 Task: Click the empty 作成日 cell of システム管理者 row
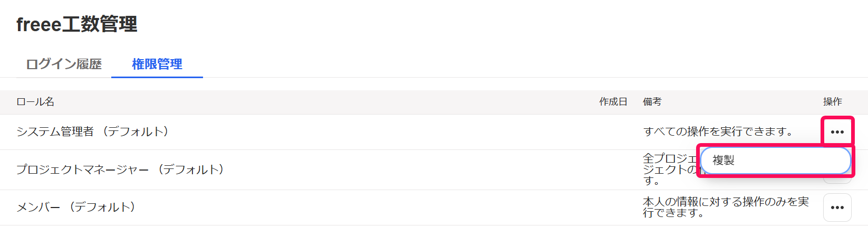(x=613, y=132)
